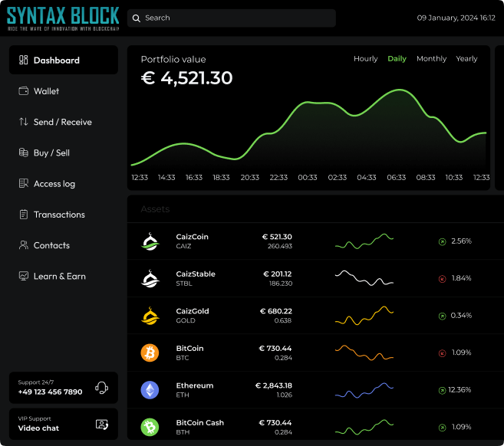Switch chart to Hourly view
The image size is (504, 446).
pos(365,59)
